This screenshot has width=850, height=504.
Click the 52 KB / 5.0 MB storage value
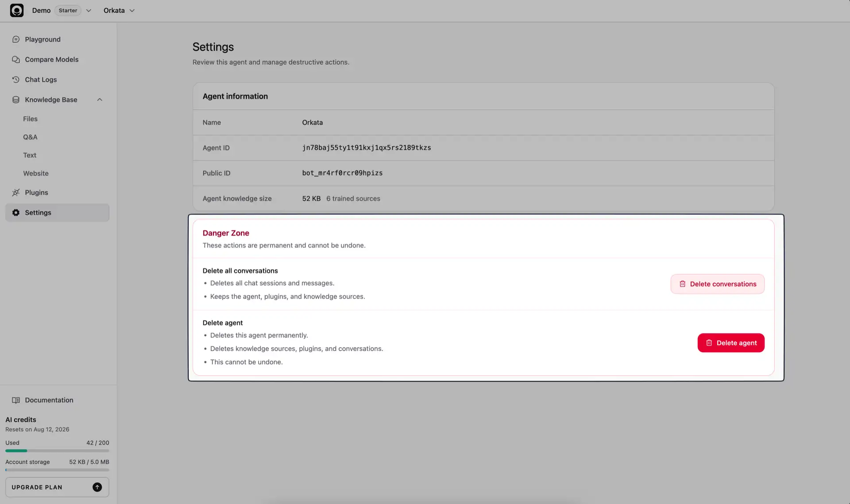(89, 462)
